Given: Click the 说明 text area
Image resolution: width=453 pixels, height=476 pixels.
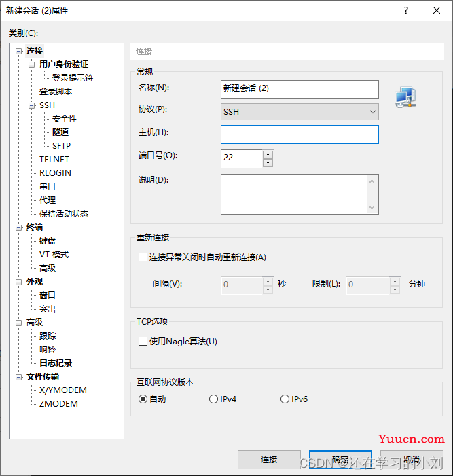Looking at the screenshot, I should tap(300, 194).
